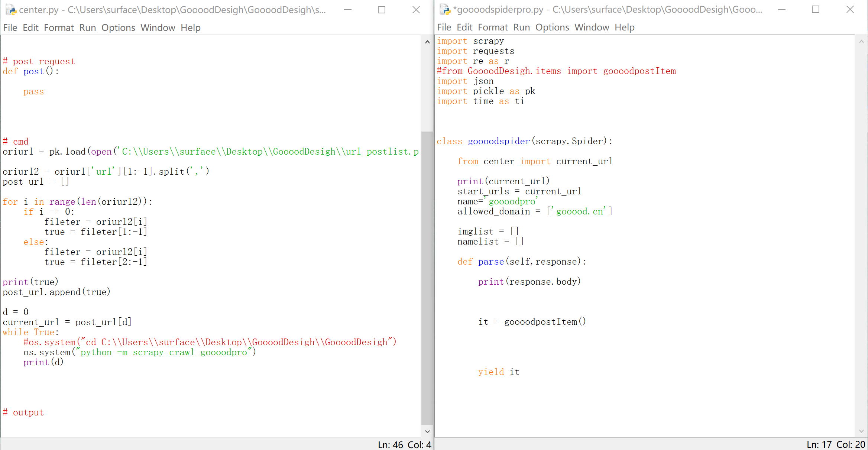This screenshot has height=450, width=868.
Task: Open Options menu in center.py window
Action: coord(118,27)
